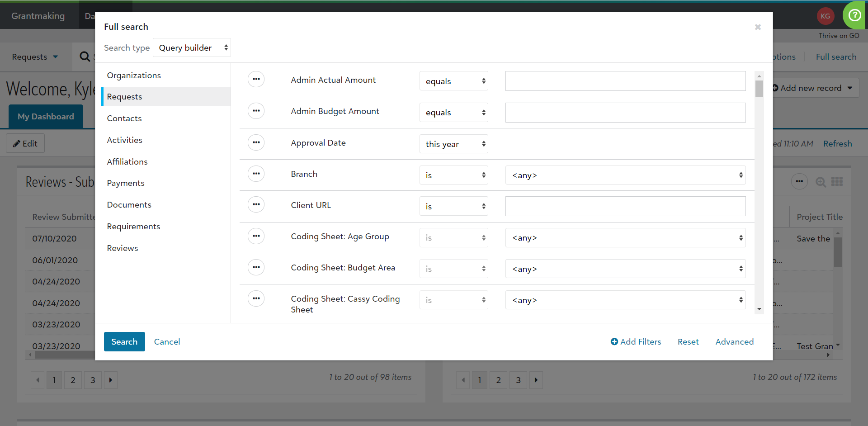Click the Search button

tap(124, 341)
